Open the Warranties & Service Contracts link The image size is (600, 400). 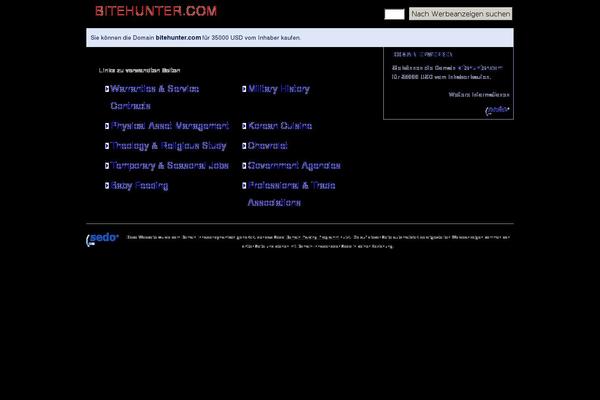tap(155, 97)
